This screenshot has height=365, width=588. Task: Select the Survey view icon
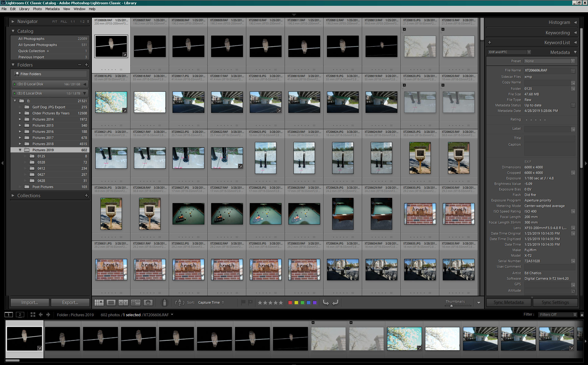click(136, 302)
